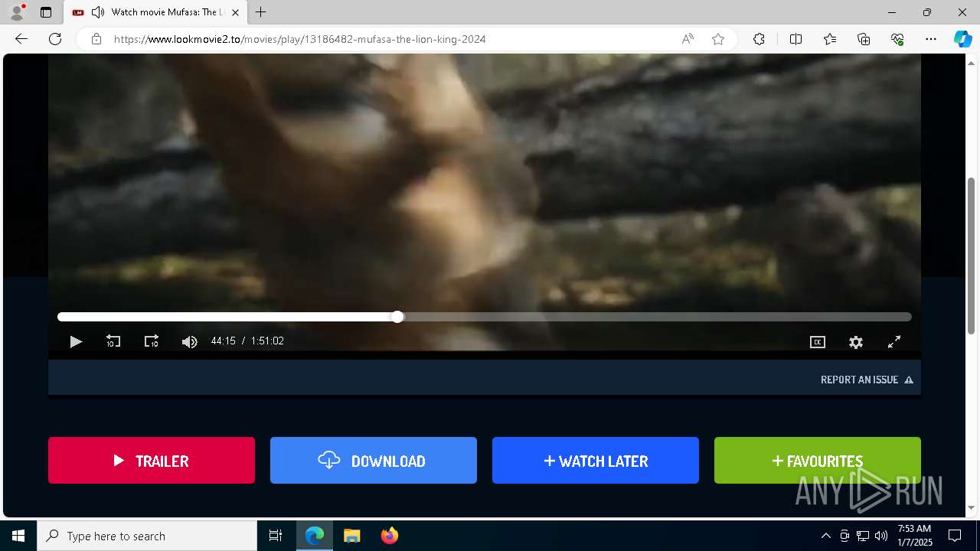Open the system volume tray icon
This screenshot has height=551, width=980.
point(881,536)
